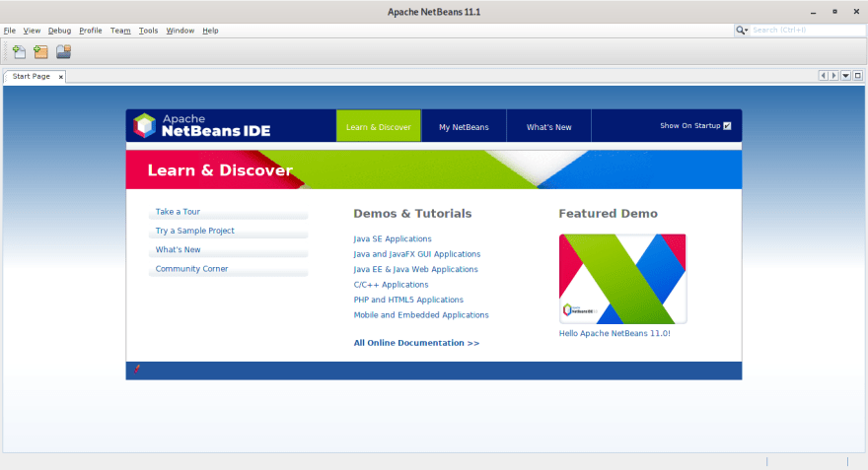Open the Profile menu

(x=90, y=31)
